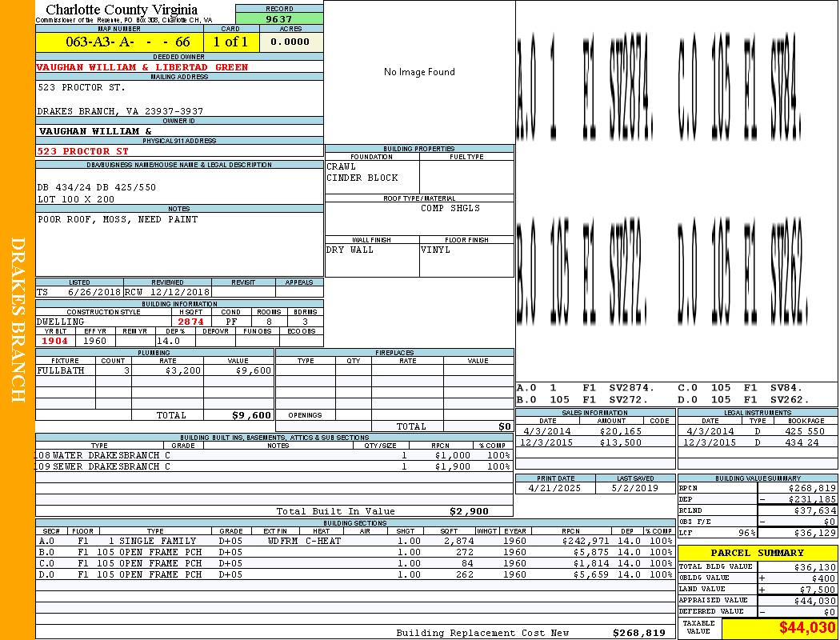Click the LCF value $36,129
Image resolution: width=840 pixels, height=640 pixels.
(x=815, y=534)
